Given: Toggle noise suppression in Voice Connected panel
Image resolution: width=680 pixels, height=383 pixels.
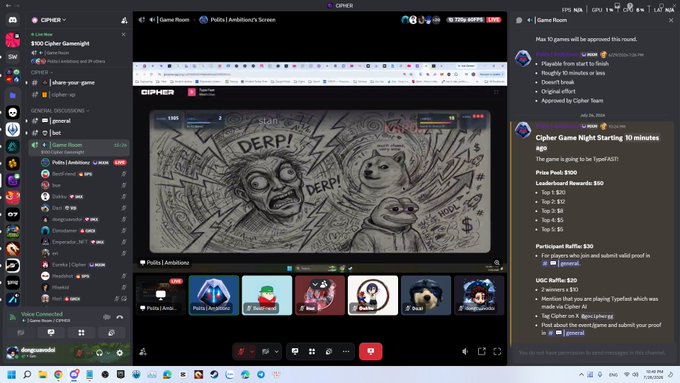Looking at the screenshot, I should point(107,317).
